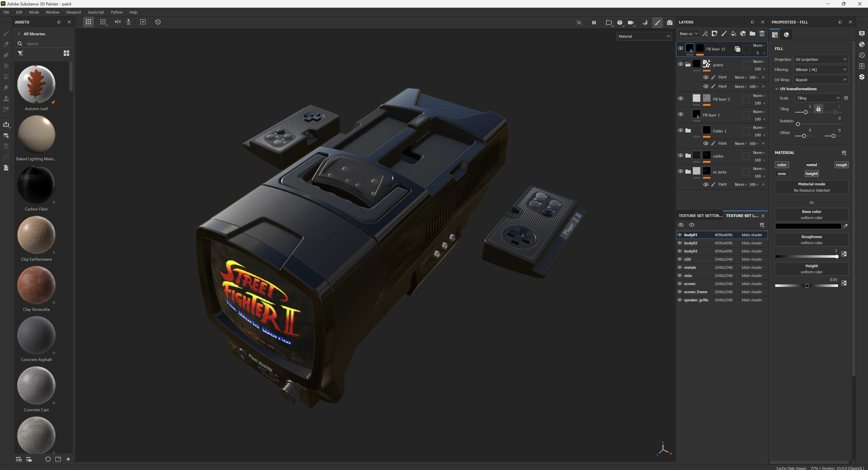Select the Paint brush tool in left toolbar
868x470 pixels.
6,33
